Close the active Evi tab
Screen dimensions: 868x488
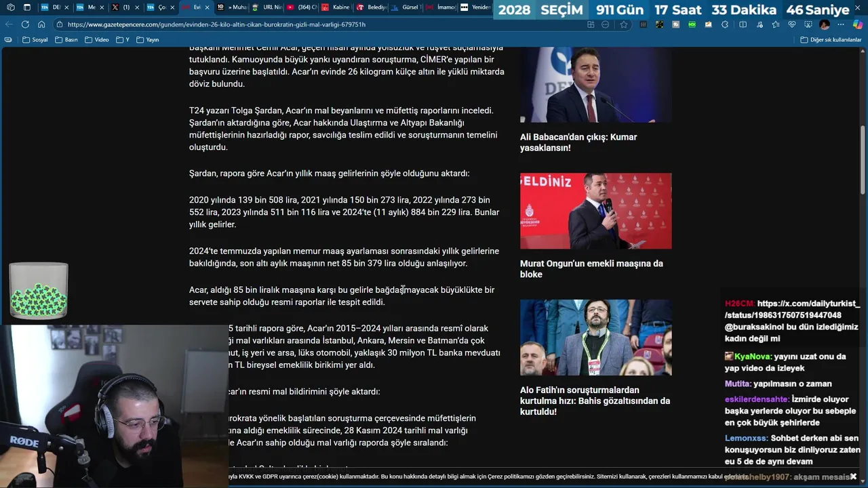(208, 7)
